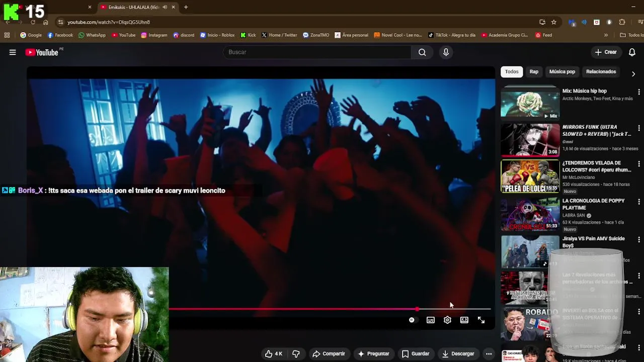Open the Novel Cool bookmark
The width and height of the screenshot is (644, 362).
point(398,35)
